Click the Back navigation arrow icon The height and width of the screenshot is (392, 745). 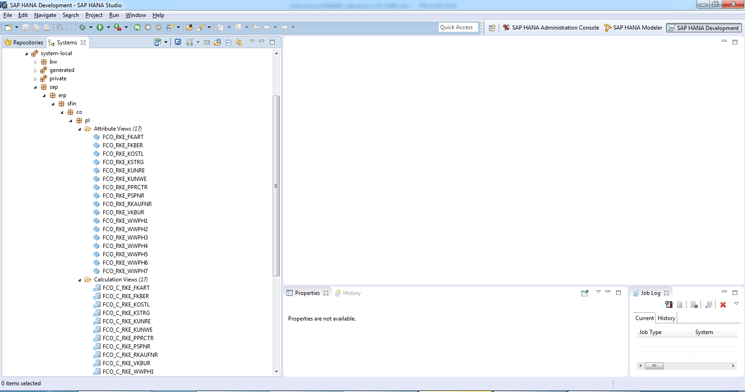coord(267,28)
